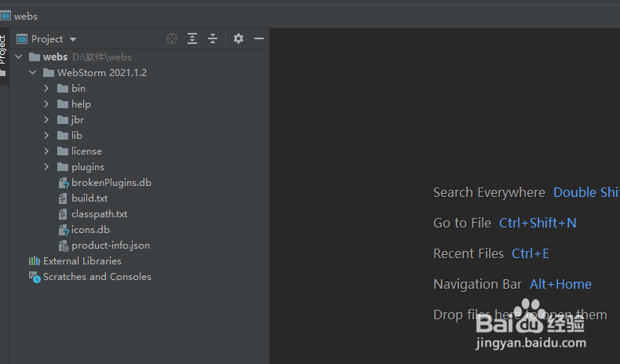Click the Recent Files hint text
The image size is (620, 364).
coord(469,253)
